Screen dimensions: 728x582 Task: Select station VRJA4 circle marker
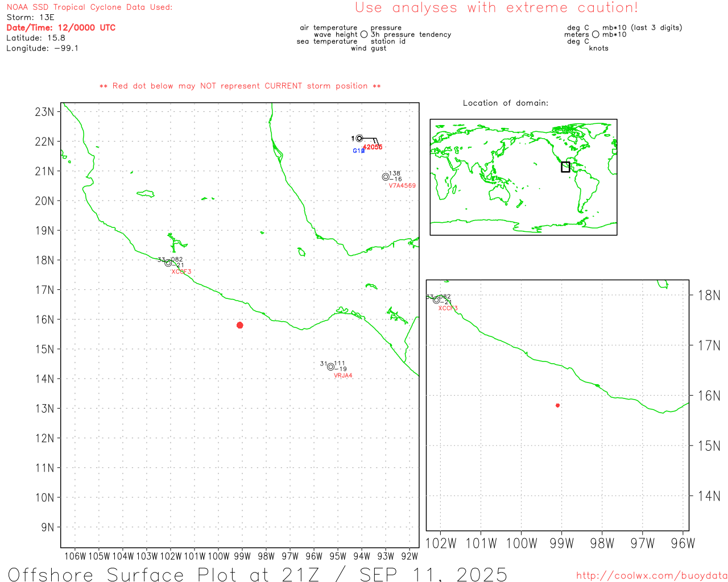(331, 367)
